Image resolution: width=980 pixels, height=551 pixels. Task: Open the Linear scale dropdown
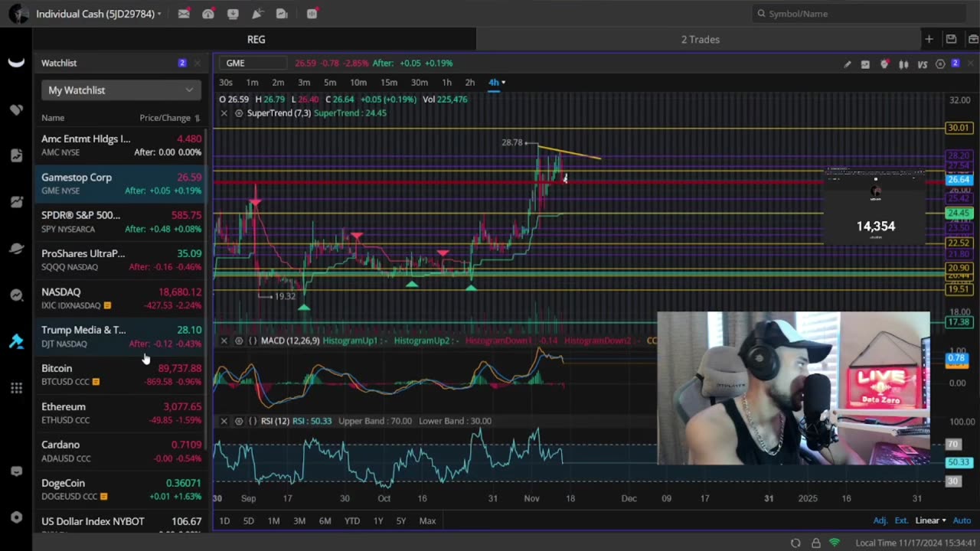pyautogui.click(x=930, y=520)
